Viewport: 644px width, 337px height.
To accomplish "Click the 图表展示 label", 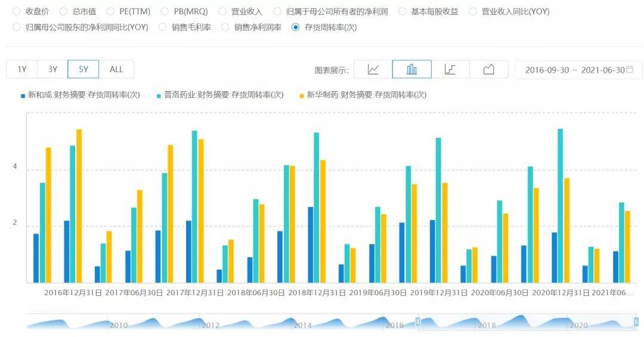I will pos(331,70).
